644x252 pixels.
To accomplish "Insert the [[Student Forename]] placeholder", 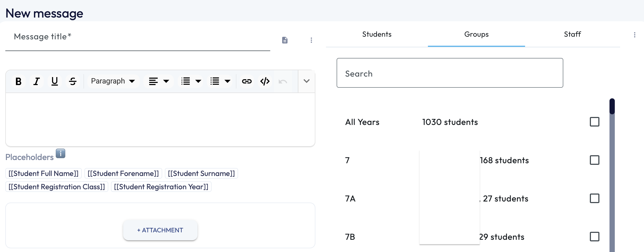I will [123, 174].
